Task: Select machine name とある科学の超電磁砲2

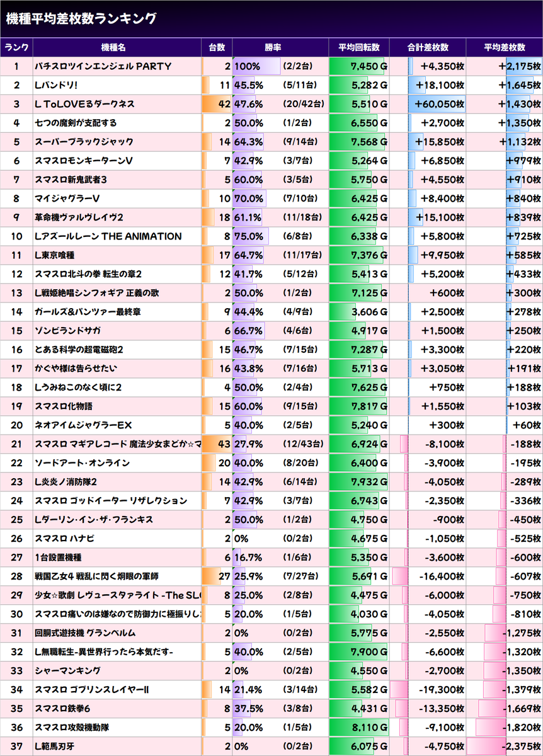Action: [x=79, y=350]
